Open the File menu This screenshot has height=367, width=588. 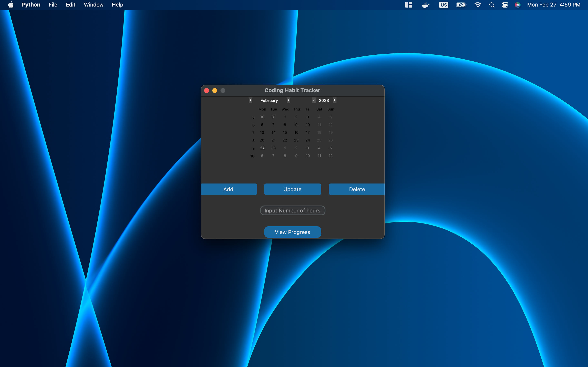point(53,5)
